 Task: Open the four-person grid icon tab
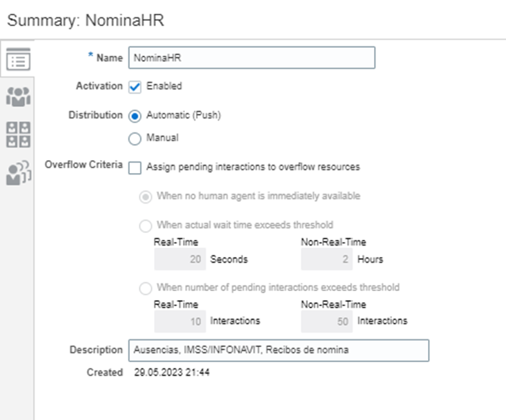(x=18, y=134)
